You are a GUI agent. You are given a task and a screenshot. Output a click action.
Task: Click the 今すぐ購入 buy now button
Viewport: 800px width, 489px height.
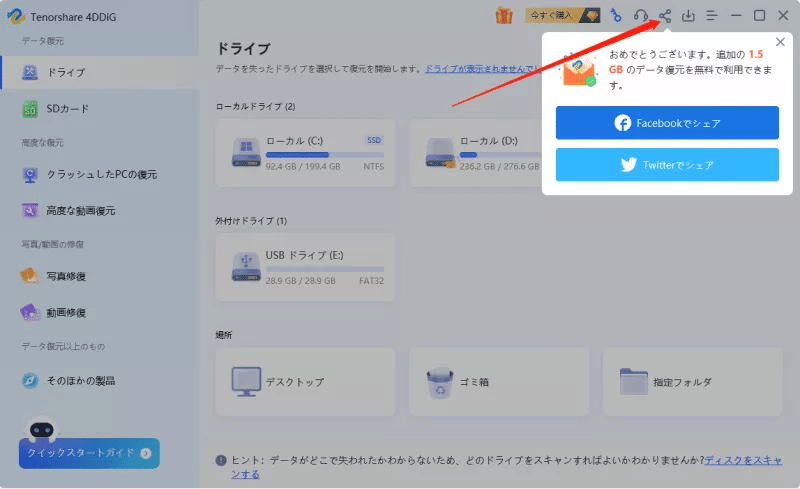click(562, 15)
